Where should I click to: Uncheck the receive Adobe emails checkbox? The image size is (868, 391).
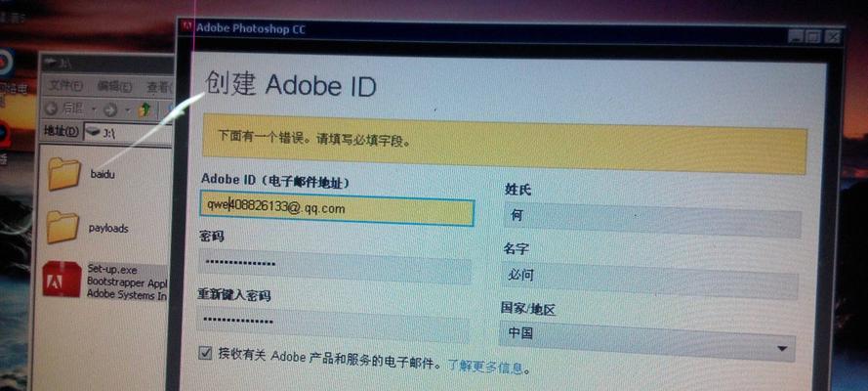205,353
